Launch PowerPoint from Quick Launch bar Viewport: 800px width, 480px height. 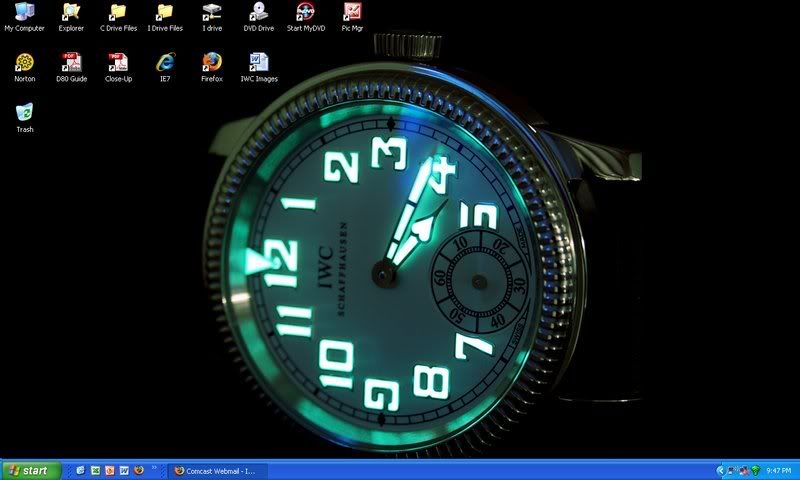[110, 470]
